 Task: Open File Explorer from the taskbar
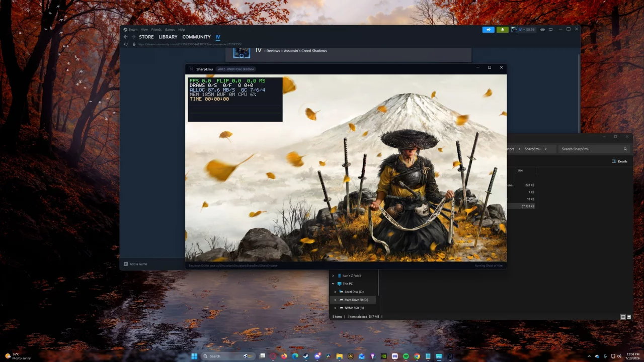[x=340, y=356]
